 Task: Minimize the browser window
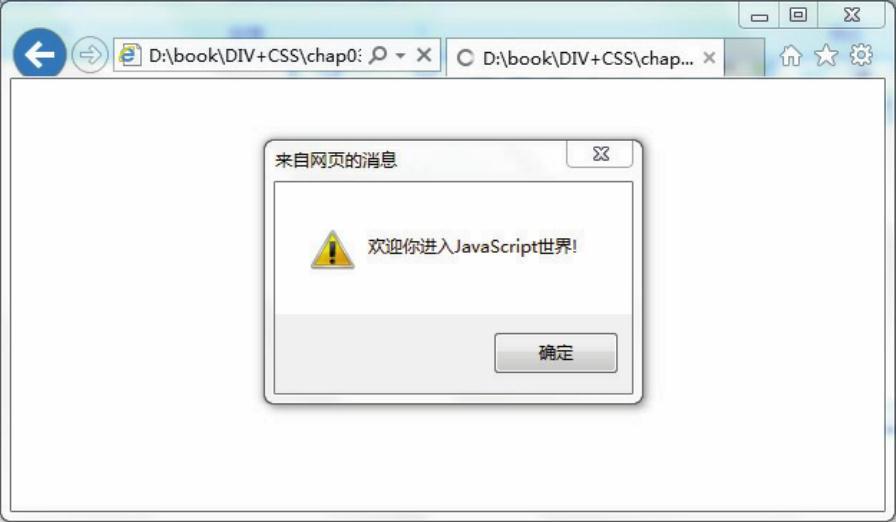point(759,15)
